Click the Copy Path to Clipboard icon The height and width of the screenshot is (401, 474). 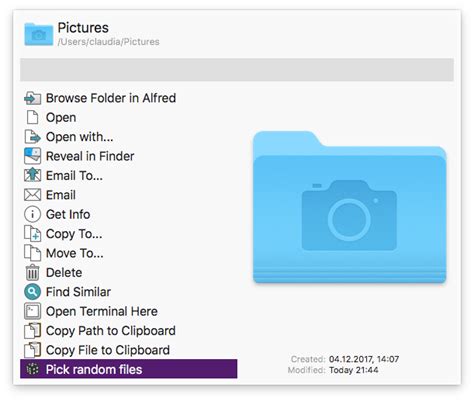pos(33,331)
